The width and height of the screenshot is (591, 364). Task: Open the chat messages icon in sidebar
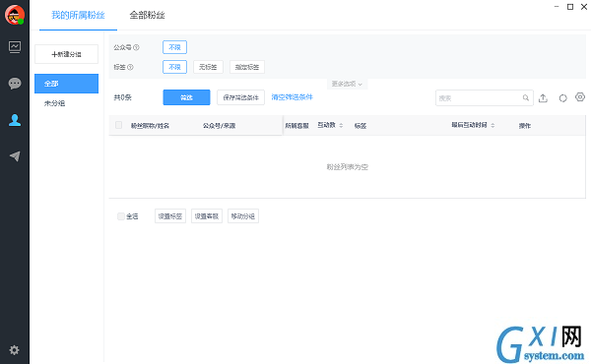pyautogui.click(x=15, y=84)
